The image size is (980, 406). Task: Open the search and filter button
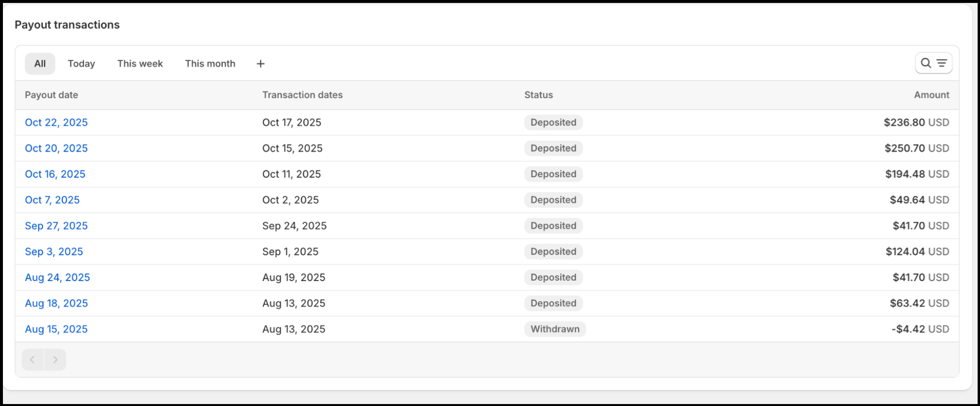pyautogui.click(x=933, y=63)
